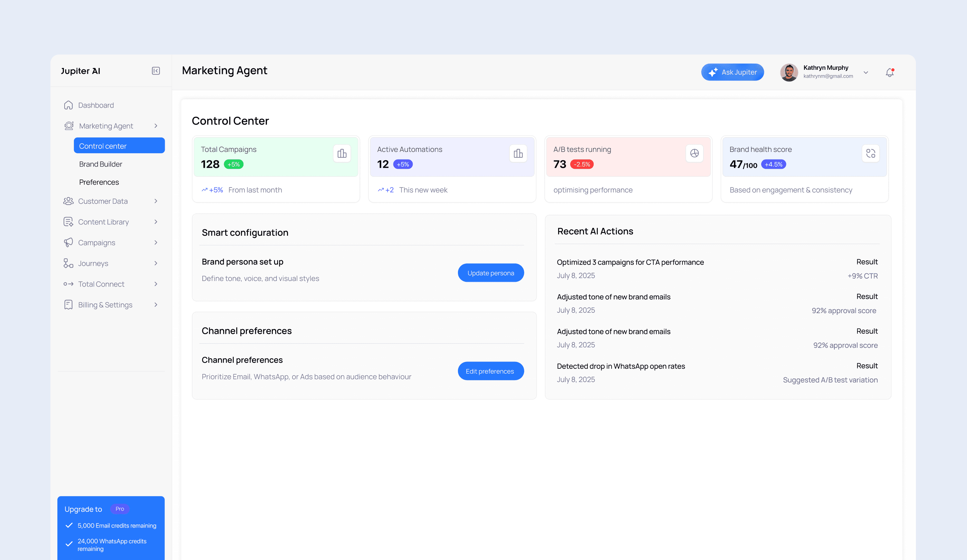Open the Kathryn Murphy account dropdown arrow
The image size is (967, 560).
tap(866, 73)
